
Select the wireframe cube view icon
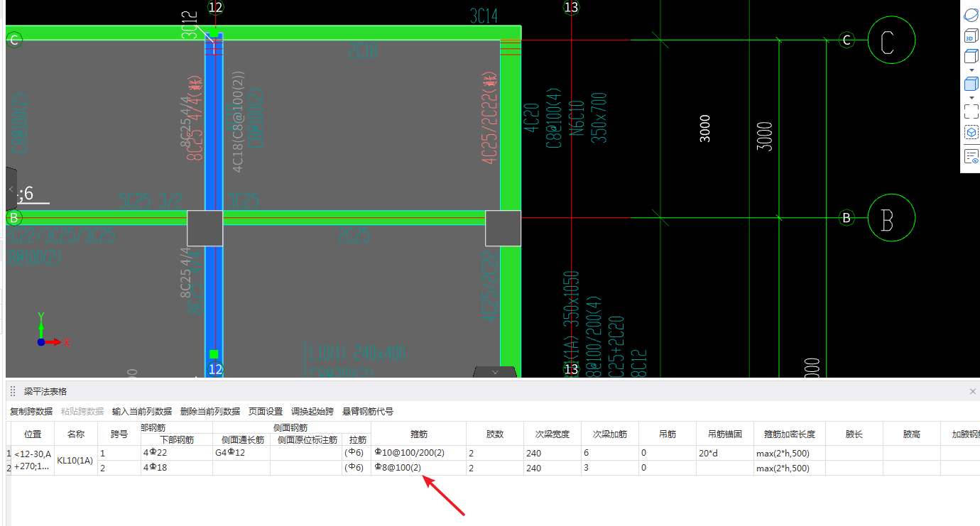click(x=971, y=57)
